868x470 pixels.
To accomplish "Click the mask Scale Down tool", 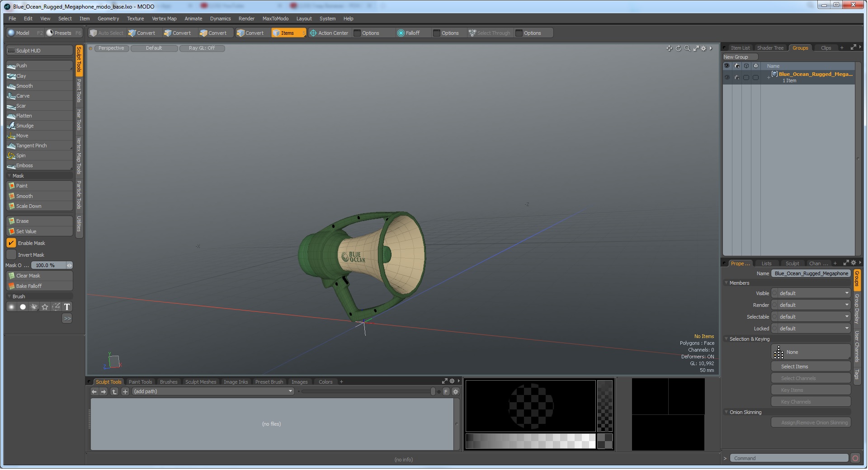I will point(39,206).
